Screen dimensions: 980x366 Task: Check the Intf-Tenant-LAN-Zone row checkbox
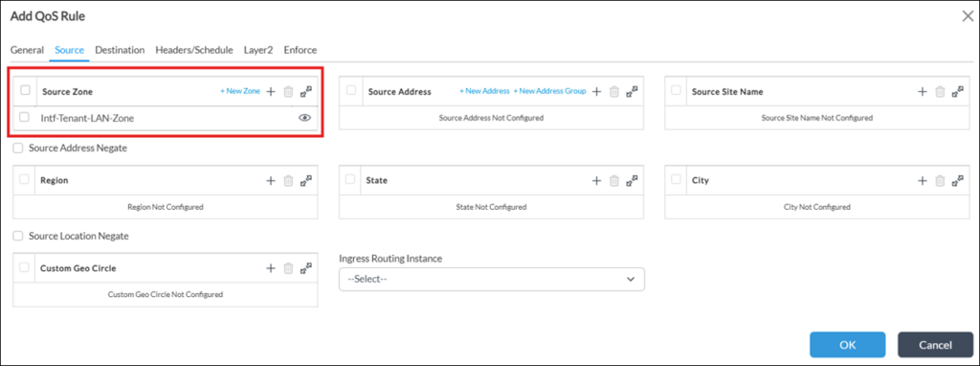click(24, 116)
